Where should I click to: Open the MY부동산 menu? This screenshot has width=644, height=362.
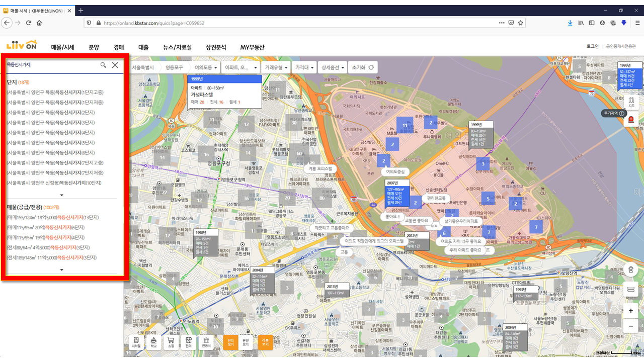(252, 47)
